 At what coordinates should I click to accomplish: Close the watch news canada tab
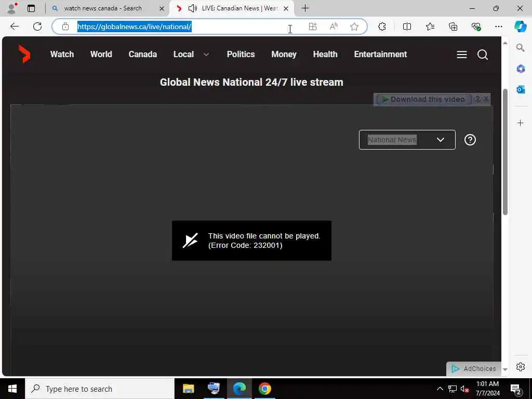pyautogui.click(x=162, y=8)
